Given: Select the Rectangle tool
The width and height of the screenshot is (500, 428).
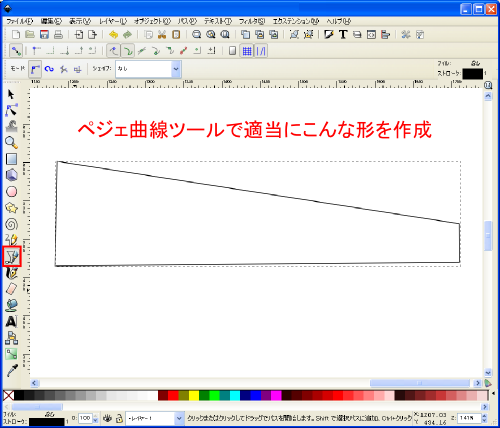Looking at the screenshot, I should (x=11, y=159).
